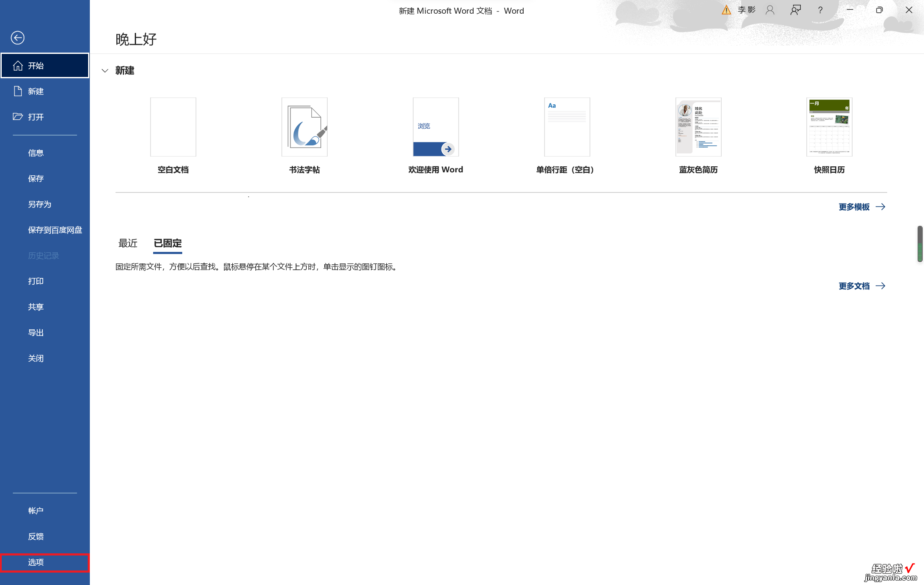Open the 反馈 menu item
924x585 pixels.
(37, 536)
